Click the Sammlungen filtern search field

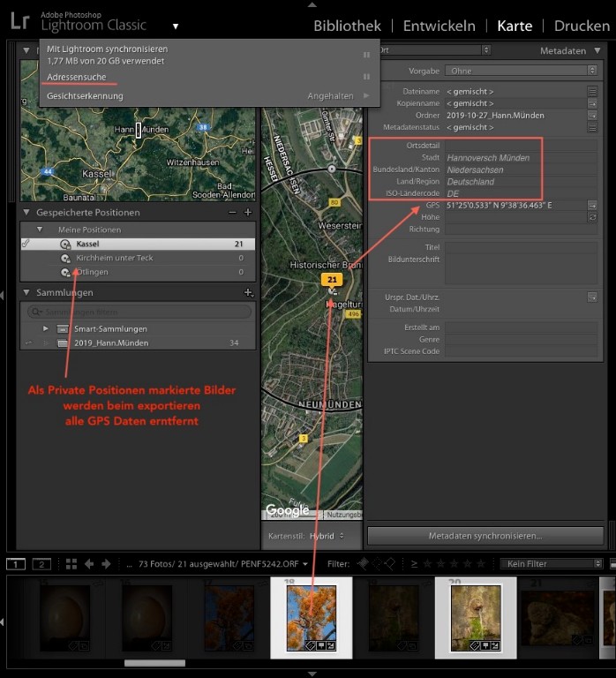pyautogui.click(x=139, y=312)
